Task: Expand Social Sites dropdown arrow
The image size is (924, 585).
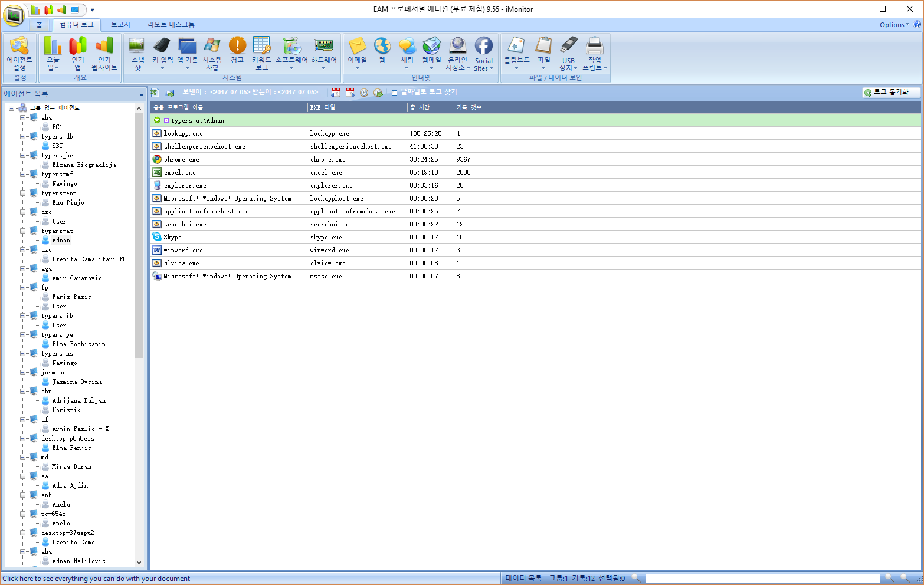Action: pos(491,68)
